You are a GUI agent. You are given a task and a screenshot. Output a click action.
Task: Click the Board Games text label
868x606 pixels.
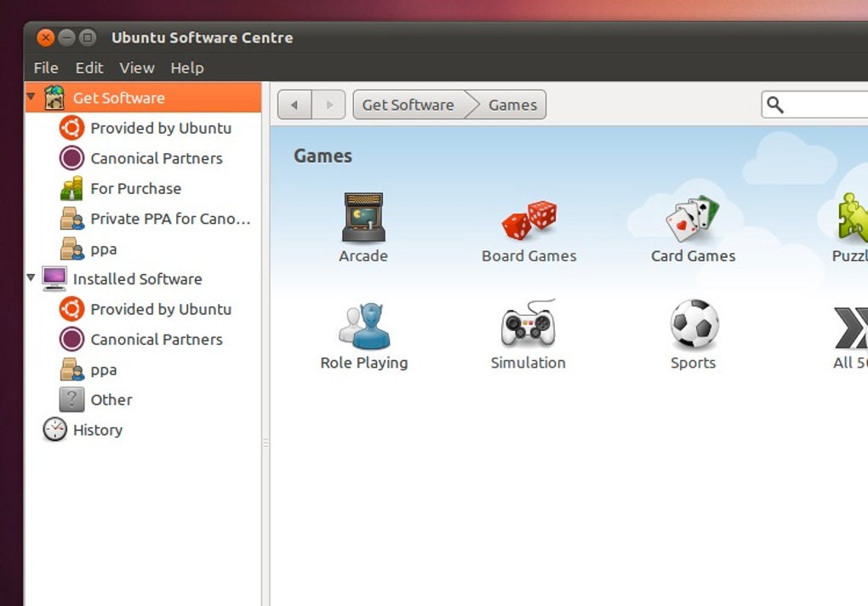tap(529, 255)
